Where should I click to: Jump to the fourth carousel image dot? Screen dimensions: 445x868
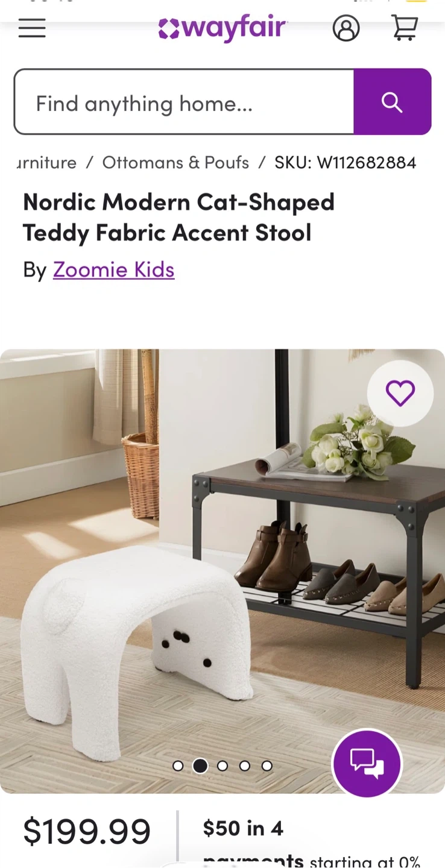click(245, 766)
